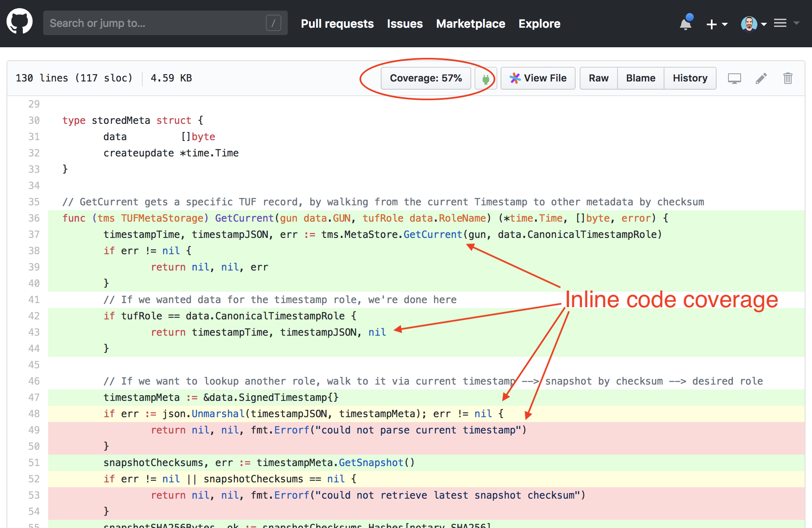Image resolution: width=812 pixels, height=528 pixels.
Task: Click the Issues navigation link
Action: (x=406, y=24)
